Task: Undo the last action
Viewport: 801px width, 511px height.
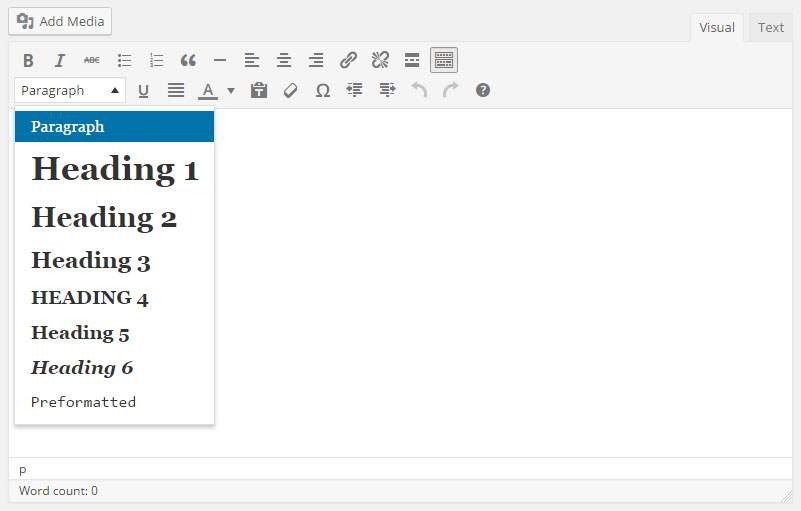Action: click(419, 90)
